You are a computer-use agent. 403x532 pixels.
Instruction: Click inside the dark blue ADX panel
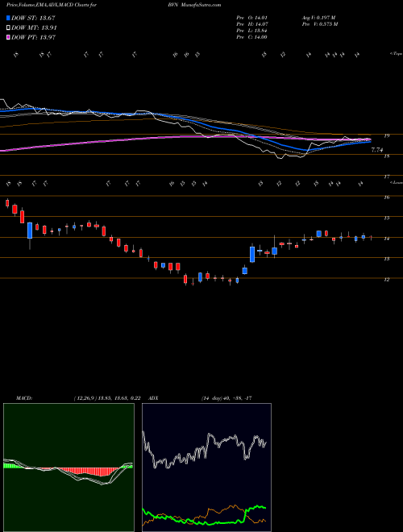click(206, 468)
